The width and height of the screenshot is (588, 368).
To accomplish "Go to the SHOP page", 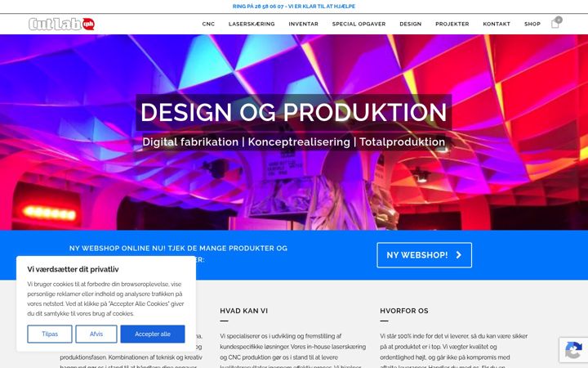I will pos(532,24).
